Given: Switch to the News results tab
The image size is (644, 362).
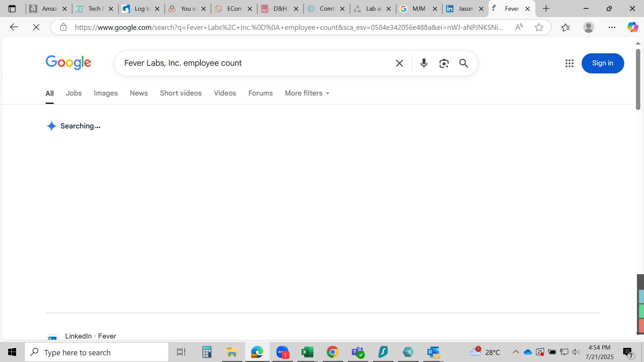Looking at the screenshot, I should [139, 93].
